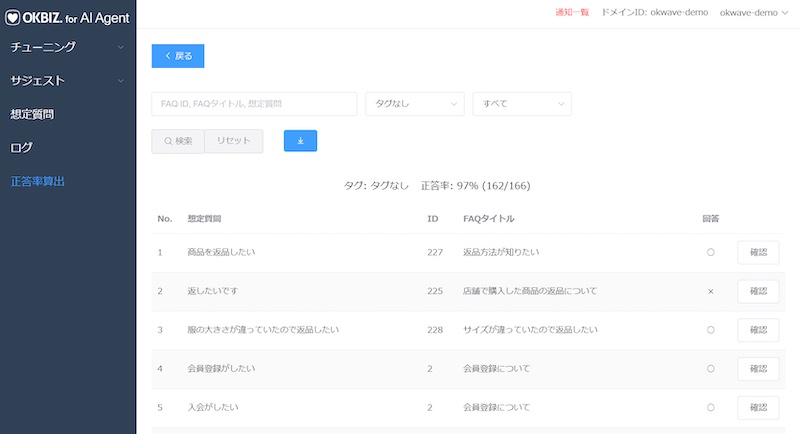Click the FAQ ID search input field
Viewport: 800px width, 434px height.
[x=254, y=104]
